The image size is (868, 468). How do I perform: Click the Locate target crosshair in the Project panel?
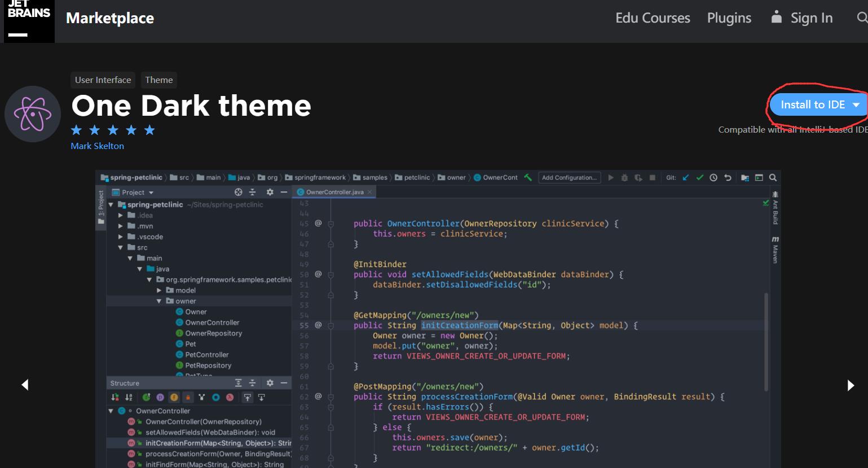click(238, 192)
